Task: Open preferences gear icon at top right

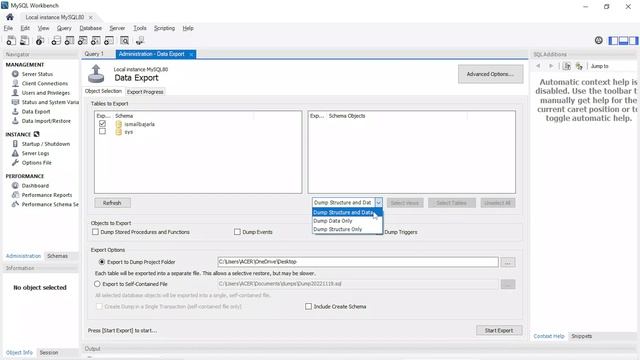Action: coord(598,40)
